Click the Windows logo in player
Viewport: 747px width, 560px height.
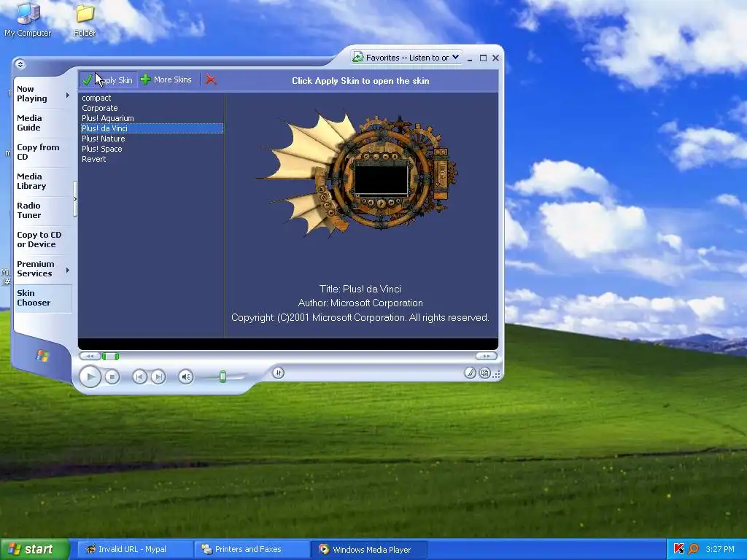[42, 355]
